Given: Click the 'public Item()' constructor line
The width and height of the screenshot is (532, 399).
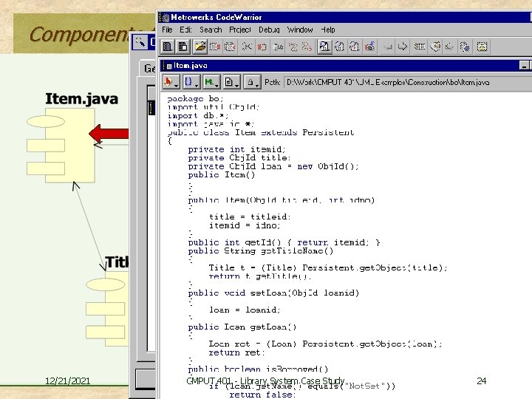Looking at the screenshot, I should pos(221,174).
